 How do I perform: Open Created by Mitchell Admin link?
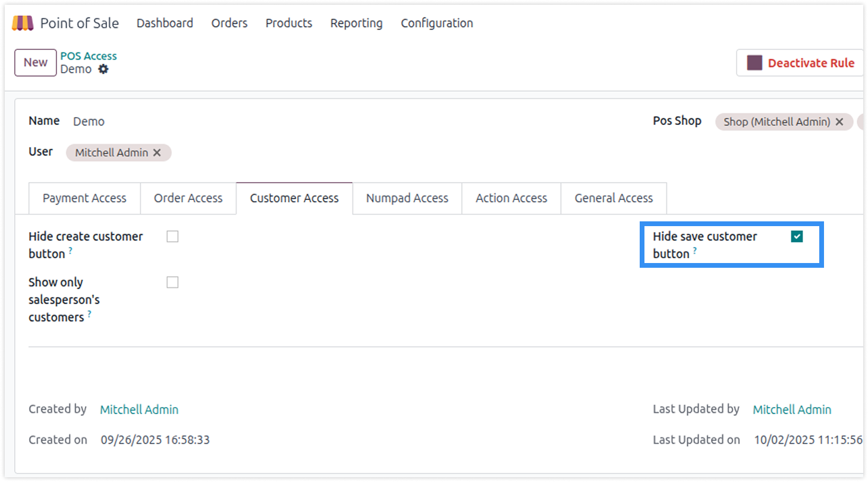pyautogui.click(x=139, y=409)
